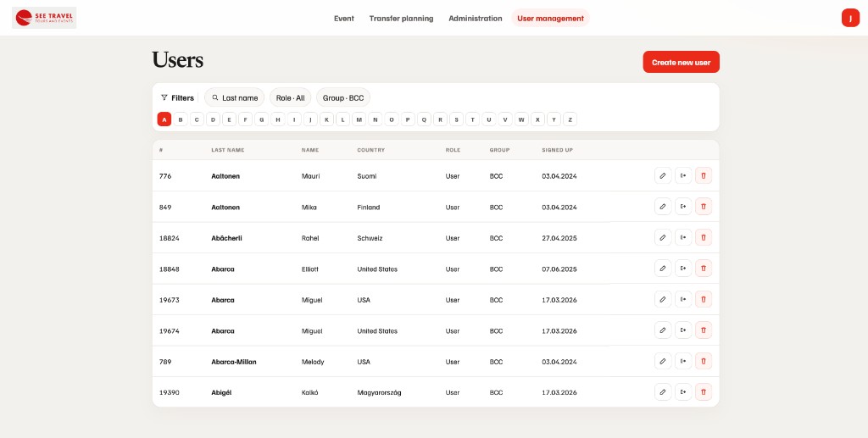Filter users by letter P
Screen dimensions: 868x438
[x=408, y=119]
